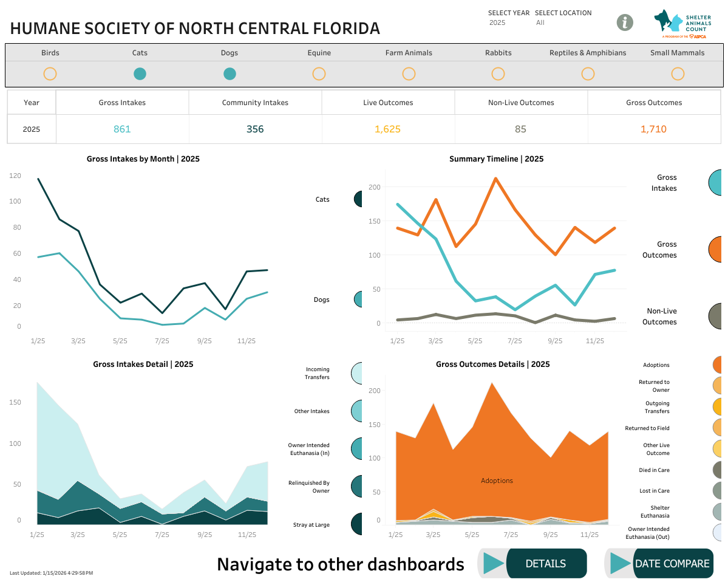728x585 pixels.
Task: Click the Reptiles & Amphibians column label
Action: pyautogui.click(x=588, y=52)
